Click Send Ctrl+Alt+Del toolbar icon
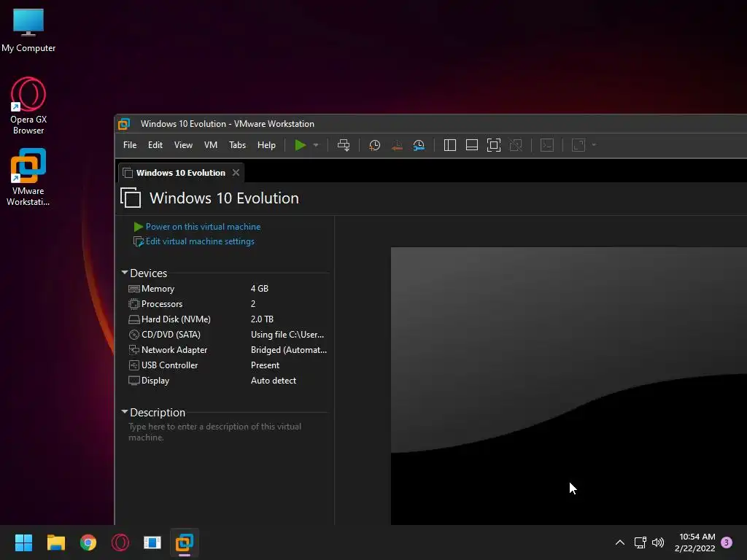The image size is (747, 560). (344, 145)
